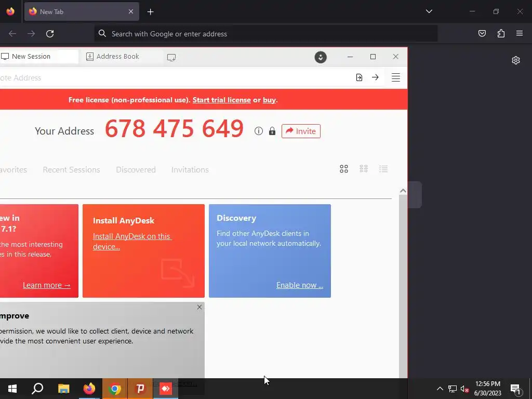Reload the Firefox page
532x399 pixels.
[50, 34]
